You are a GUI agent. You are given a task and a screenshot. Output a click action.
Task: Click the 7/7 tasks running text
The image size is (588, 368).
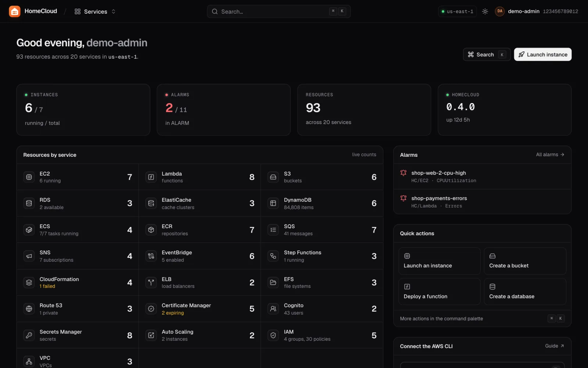tap(59, 234)
